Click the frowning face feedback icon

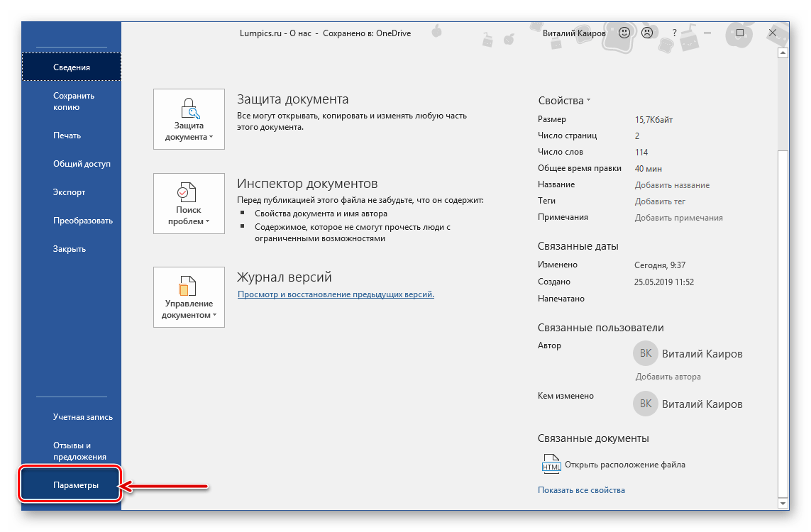(x=647, y=33)
